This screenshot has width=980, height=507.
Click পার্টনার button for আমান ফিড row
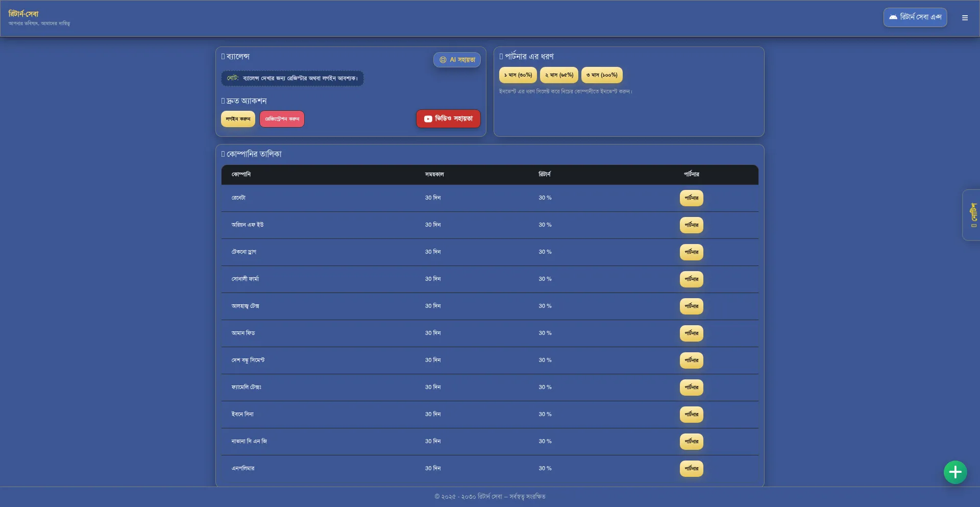click(691, 333)
